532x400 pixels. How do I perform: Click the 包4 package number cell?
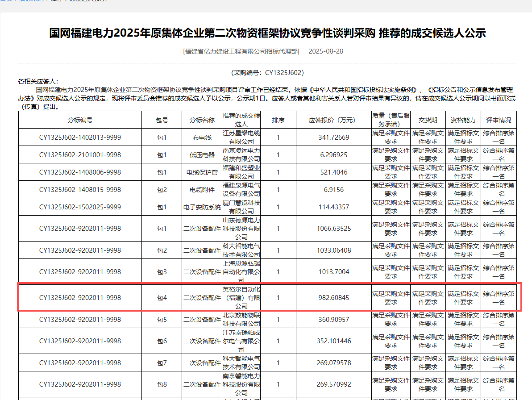coord(162,297)
